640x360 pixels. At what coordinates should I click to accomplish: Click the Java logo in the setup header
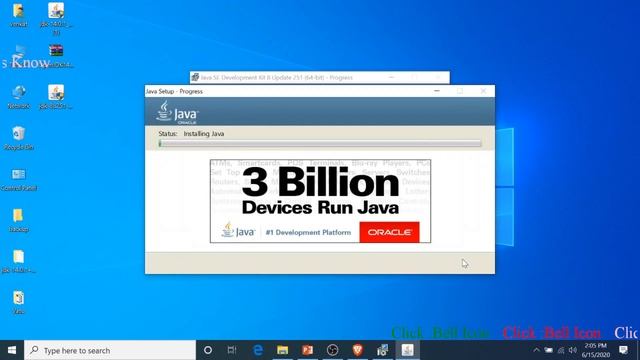tap(177, 112)
